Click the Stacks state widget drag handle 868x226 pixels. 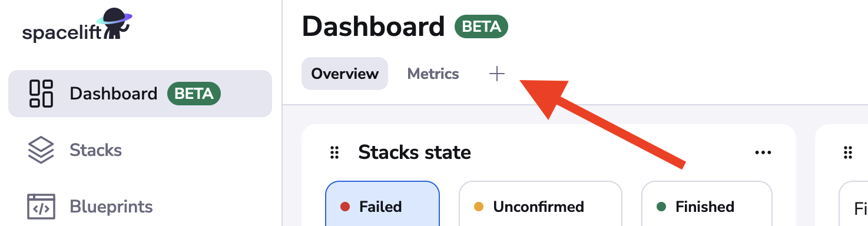click(x=334, y=153)
